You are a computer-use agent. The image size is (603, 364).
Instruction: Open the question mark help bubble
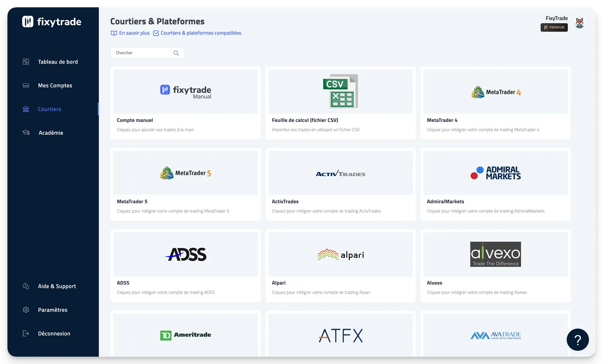578,340
